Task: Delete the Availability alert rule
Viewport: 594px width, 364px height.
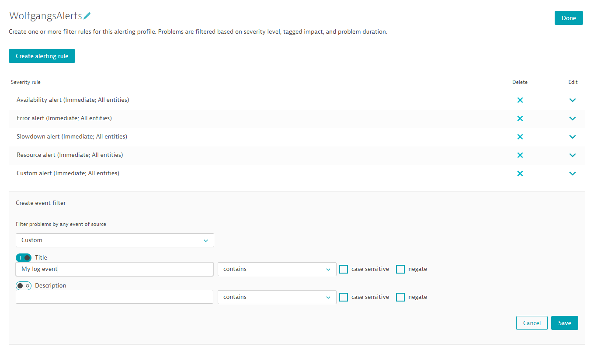Action: pyautogui.click(x=520, y=100)
